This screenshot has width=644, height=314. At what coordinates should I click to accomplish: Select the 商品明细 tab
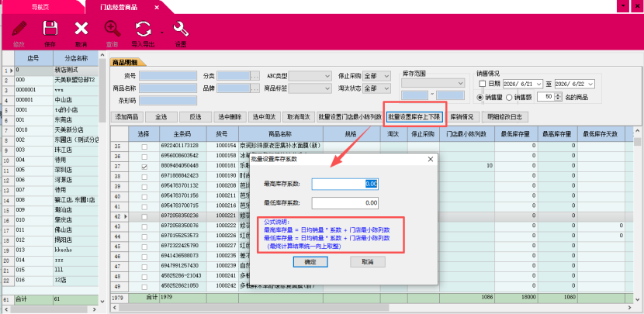tap(125, 62)
